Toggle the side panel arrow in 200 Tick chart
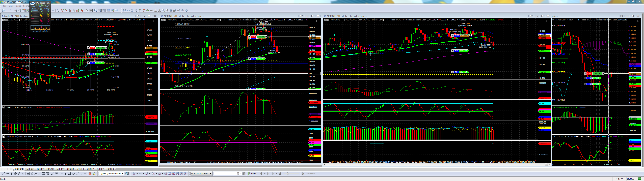 tap(547, 21)
